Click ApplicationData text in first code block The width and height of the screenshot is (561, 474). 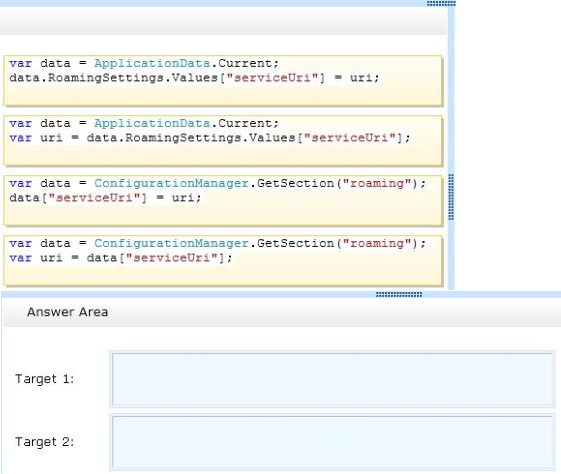tap(152, 63)
